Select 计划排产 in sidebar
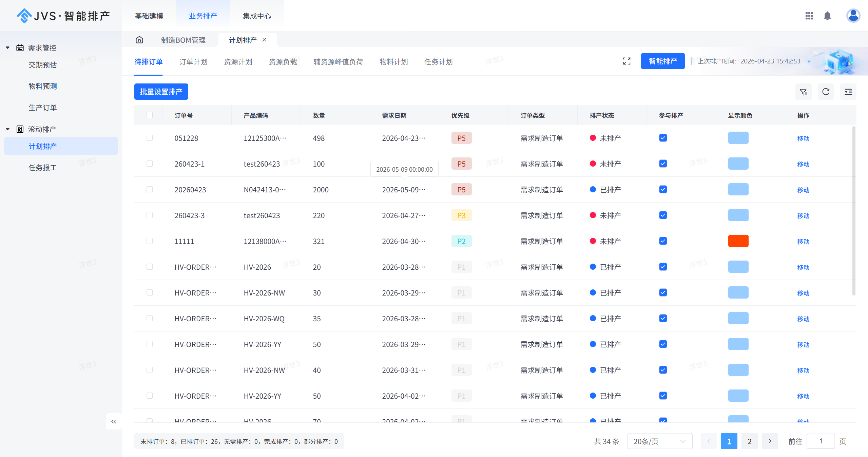Screen dimensions: 868x457 (x=61, y=146)
